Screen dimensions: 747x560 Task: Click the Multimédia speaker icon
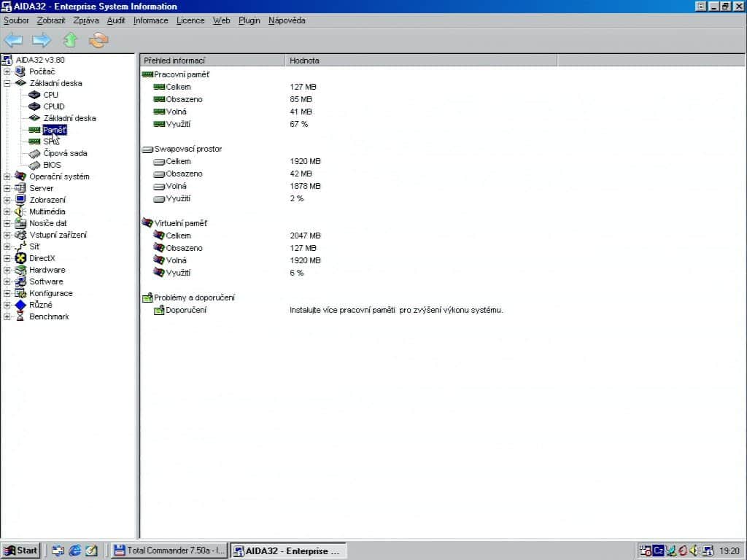(x=20, y=211)
